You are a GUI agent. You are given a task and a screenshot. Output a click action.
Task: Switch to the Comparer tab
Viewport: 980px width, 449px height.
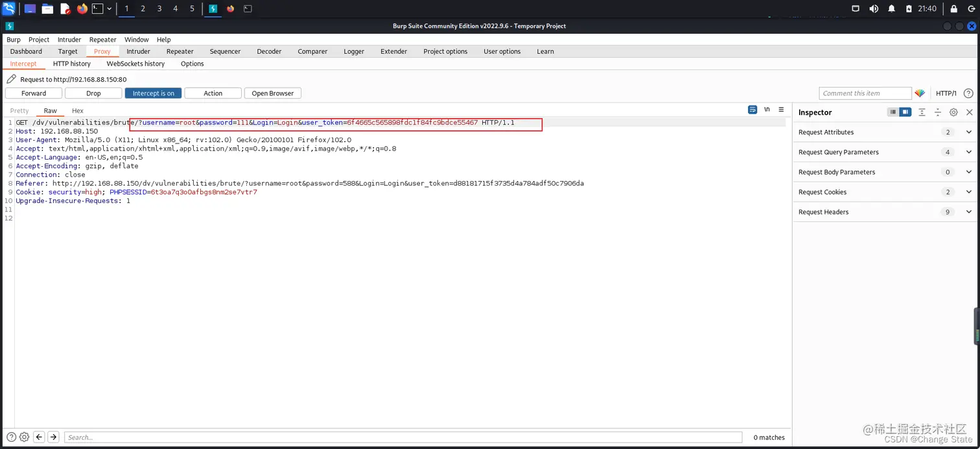[x=312, y=51]
